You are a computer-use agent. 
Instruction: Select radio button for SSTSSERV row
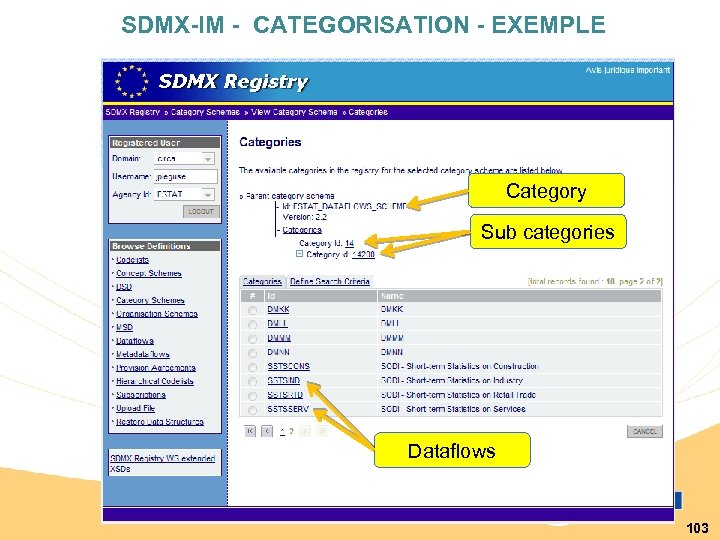(x=252, y=410)
